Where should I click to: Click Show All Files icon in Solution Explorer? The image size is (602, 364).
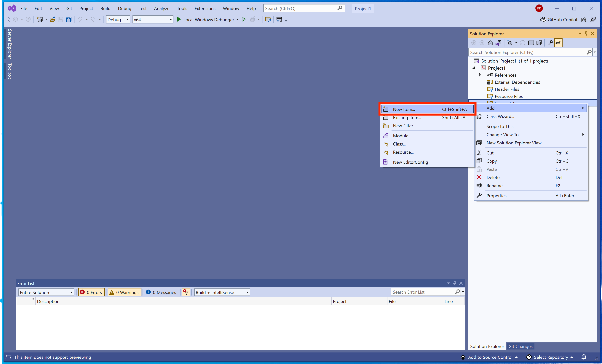(x=539, y=43)
